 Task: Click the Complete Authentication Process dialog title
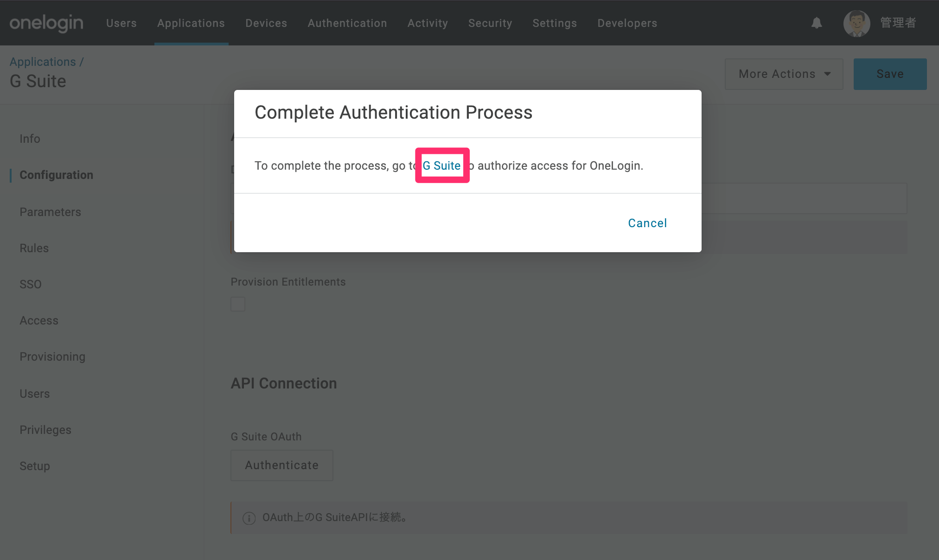(393, 112)
